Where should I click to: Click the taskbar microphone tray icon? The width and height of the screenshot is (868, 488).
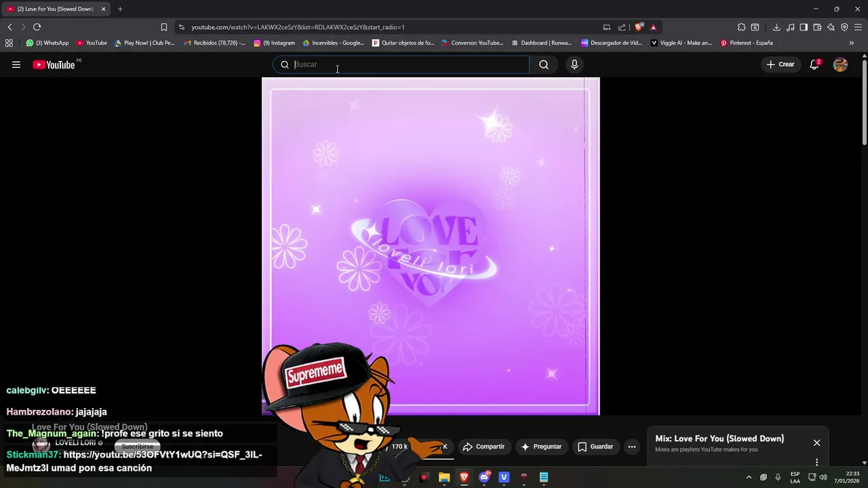pos(778,477)
